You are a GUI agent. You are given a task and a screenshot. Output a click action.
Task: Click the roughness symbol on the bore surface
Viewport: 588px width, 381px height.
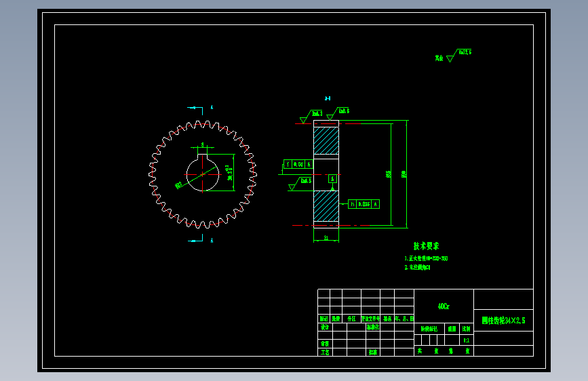point(300,184)
